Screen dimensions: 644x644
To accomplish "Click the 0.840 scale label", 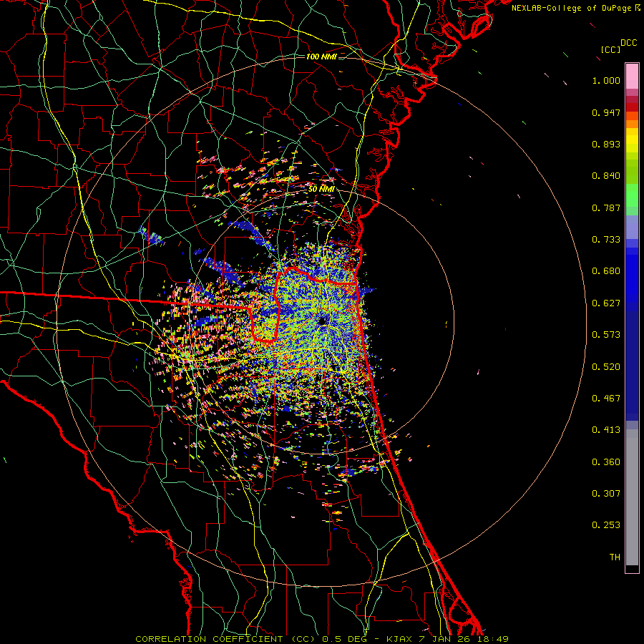I will tap(606, 176).
